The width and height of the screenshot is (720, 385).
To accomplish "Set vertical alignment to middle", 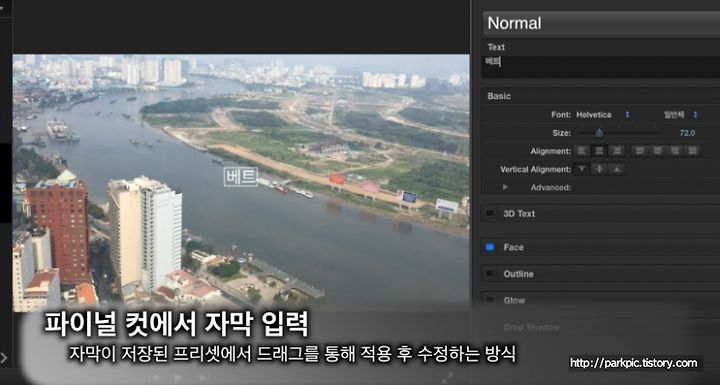I will coord(599,169).
